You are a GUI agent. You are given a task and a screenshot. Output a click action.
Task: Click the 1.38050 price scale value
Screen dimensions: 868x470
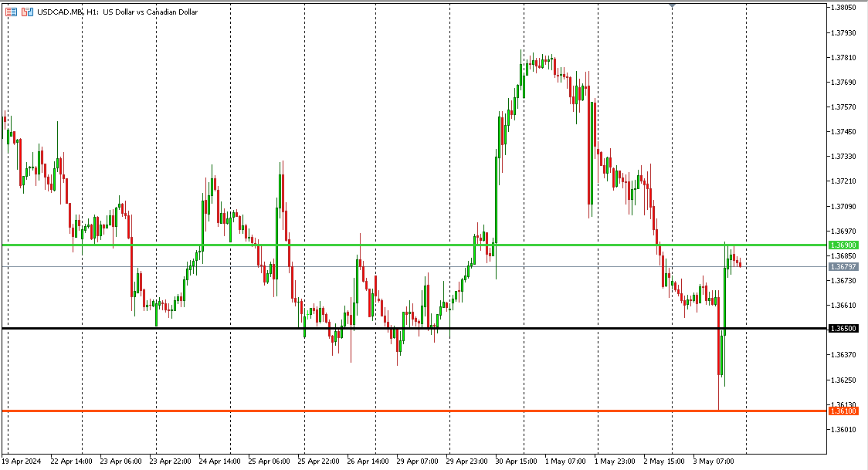coord(843,8)
